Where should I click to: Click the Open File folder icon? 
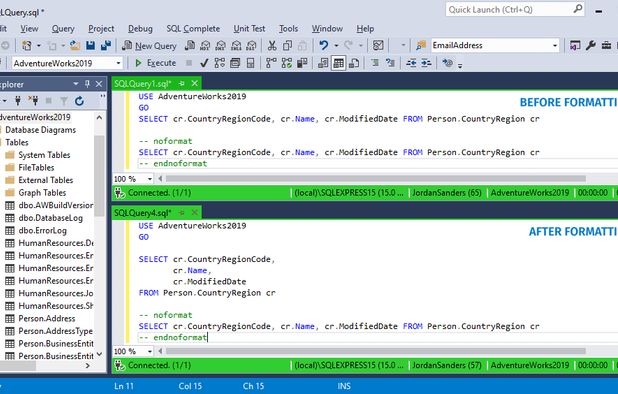pos(75,46)
